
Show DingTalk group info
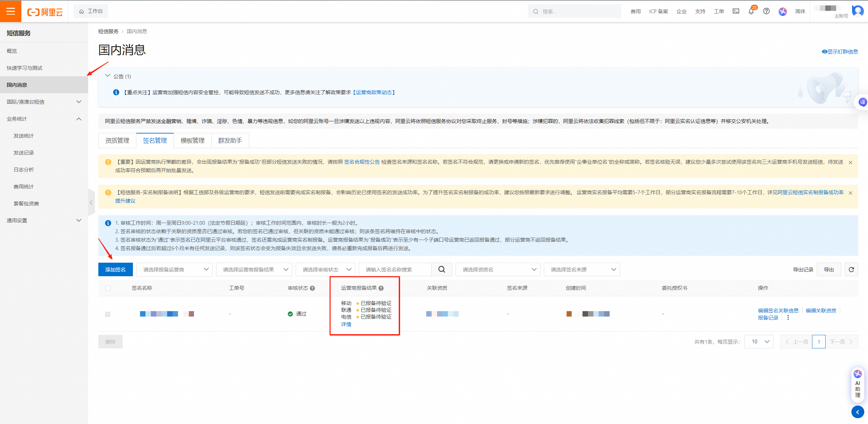click(x=840, y=52)
